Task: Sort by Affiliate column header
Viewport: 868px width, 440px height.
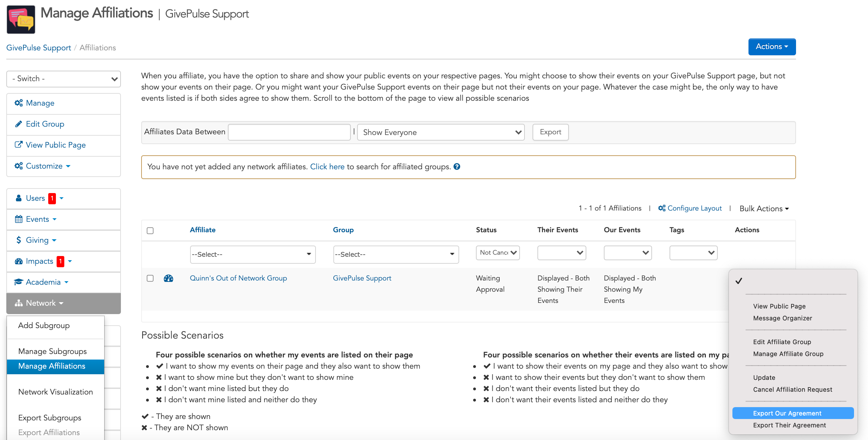Action: pyautogui.click(x=203, y=230)
